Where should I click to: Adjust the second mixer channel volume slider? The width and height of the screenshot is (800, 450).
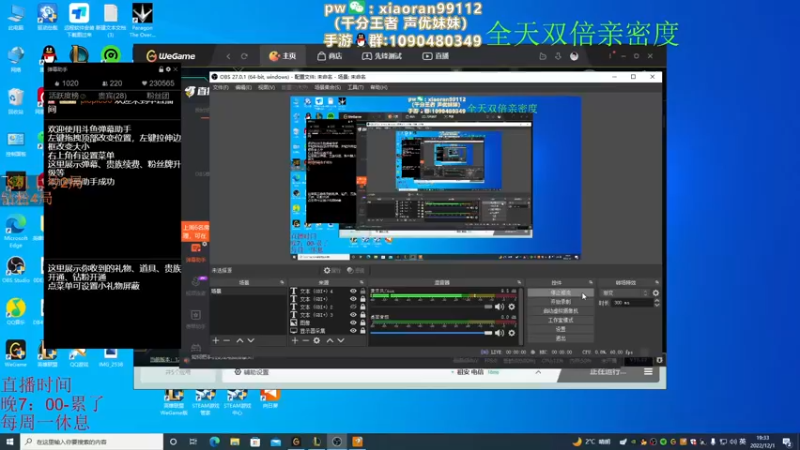point(432,333)
